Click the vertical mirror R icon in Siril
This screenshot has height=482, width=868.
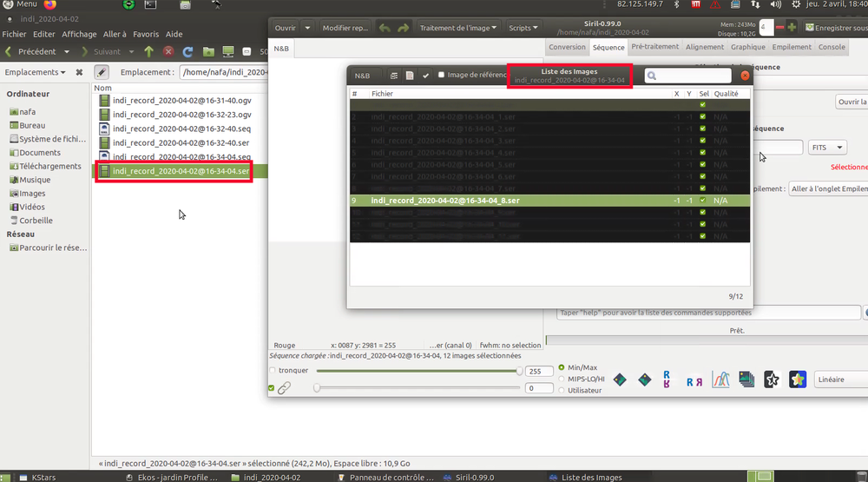click(667, 380)
